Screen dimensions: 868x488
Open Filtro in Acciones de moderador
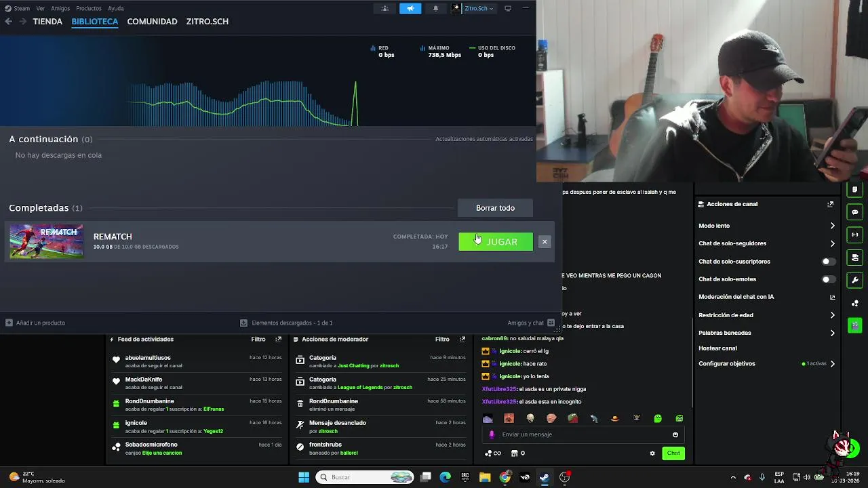click(442, 339)
